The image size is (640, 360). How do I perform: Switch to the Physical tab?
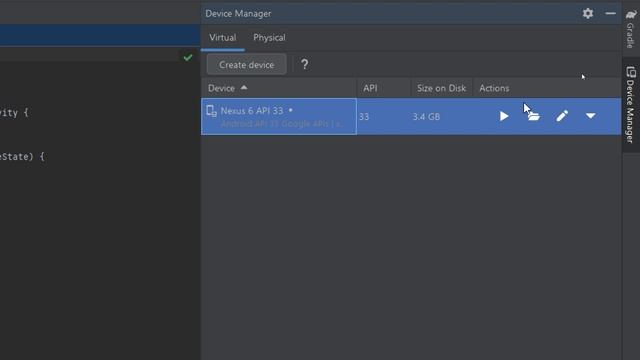269,38
